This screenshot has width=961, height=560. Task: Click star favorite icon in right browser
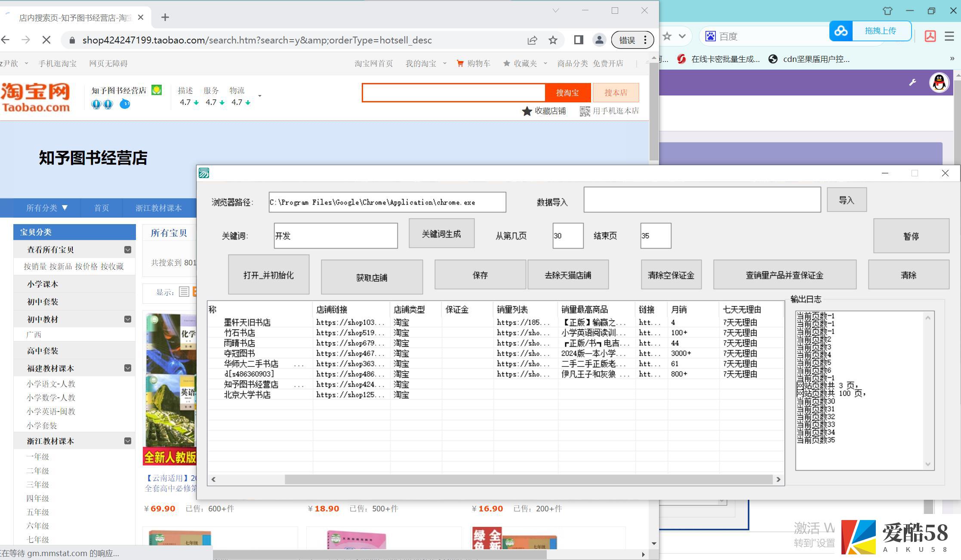667,36
